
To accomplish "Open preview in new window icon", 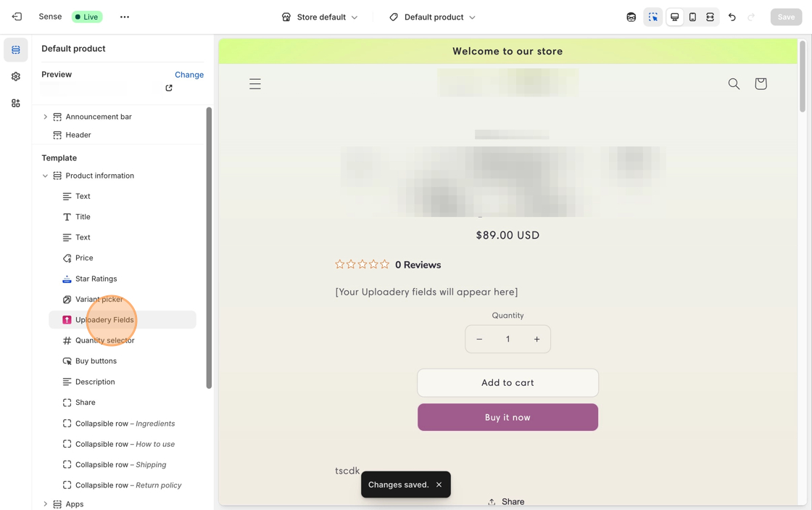I will (x=169, y=88).
